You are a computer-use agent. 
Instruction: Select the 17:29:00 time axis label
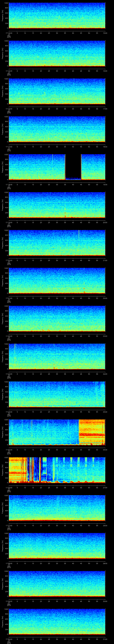9,601
